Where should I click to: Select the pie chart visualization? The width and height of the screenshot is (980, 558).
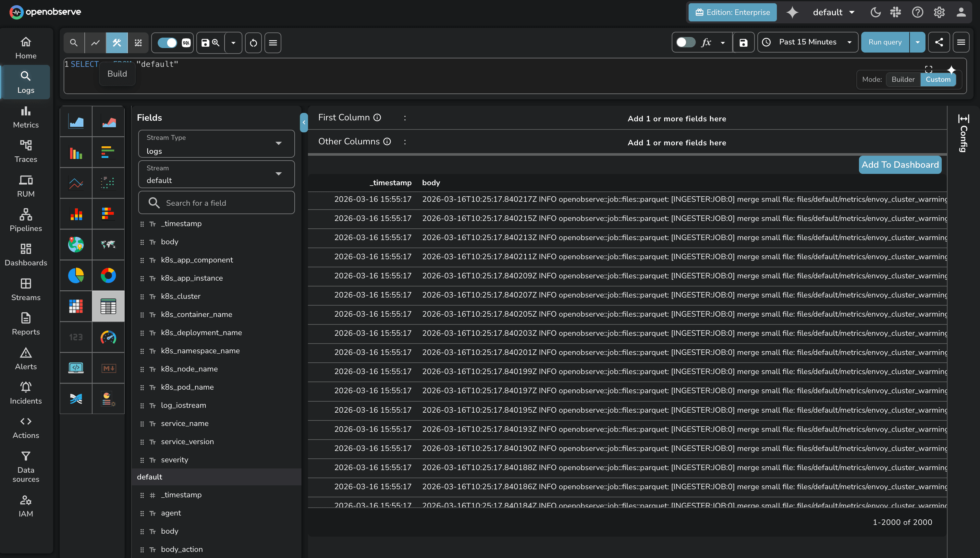point(76,275)
